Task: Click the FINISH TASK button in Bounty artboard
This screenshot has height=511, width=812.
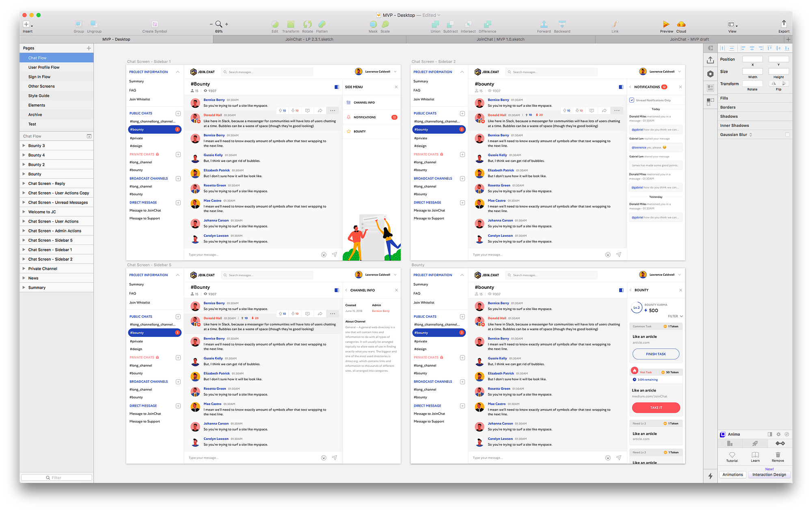Action: click(x=656, y=354)
